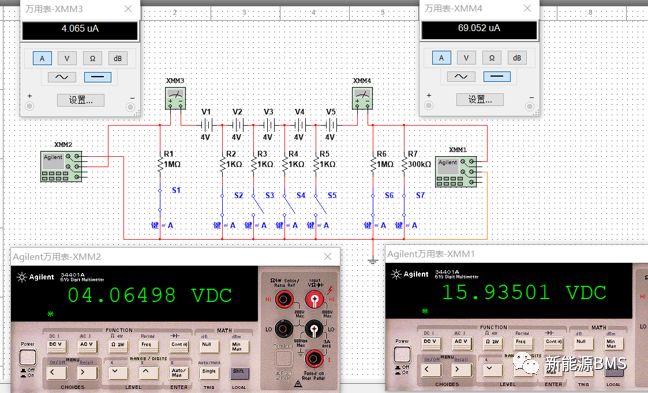Select the XMM2 Agilent multimeter component icon
This screenshot has width=648, height=393.
(61, 167)
